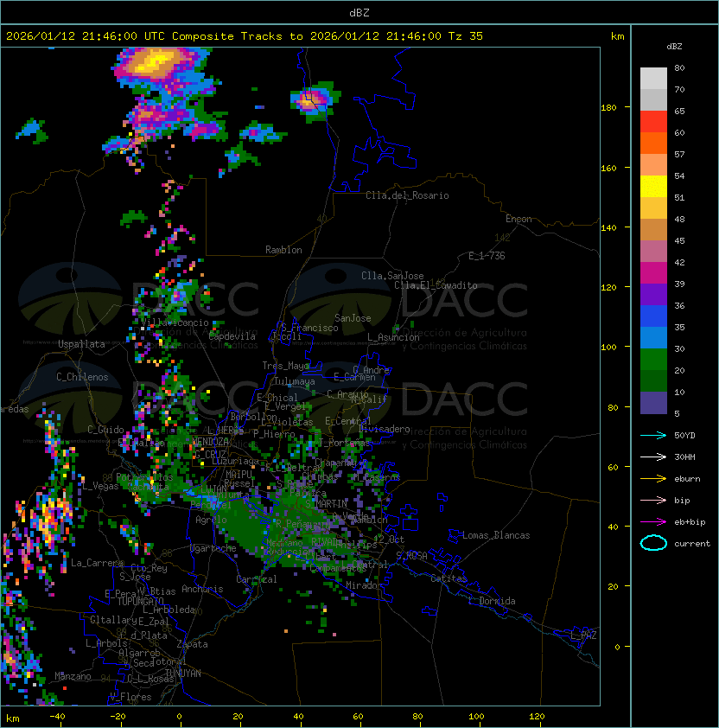Screen dimensions: 719x728
Task: Click the km label at top right
Action: pyautogui.click(x=617, y=36)
